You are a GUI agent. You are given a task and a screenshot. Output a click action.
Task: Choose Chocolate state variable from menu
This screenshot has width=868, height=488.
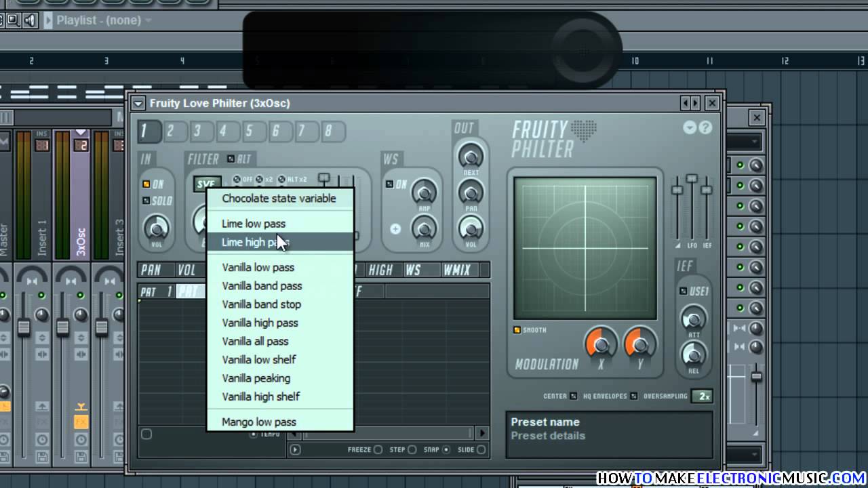(280, 199)
